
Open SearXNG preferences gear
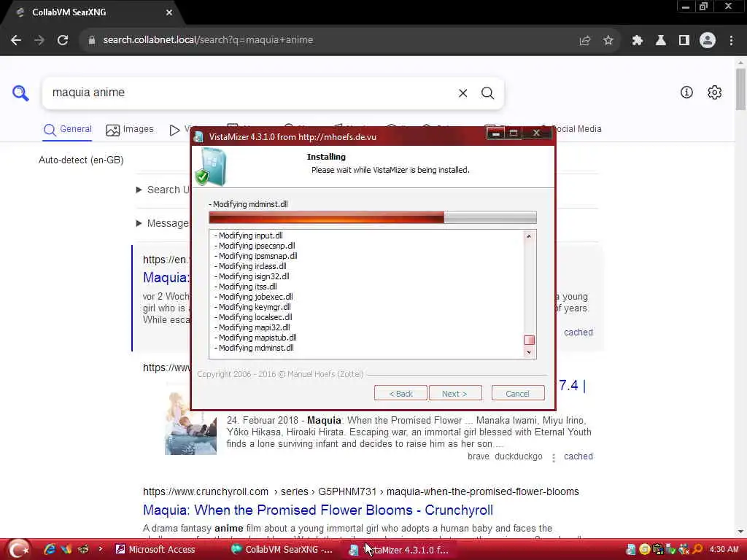[715, 93]
